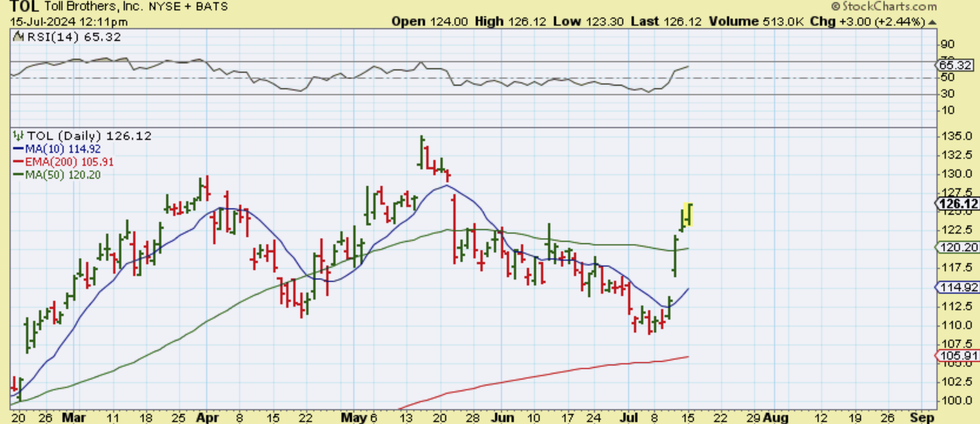Click the TOL (Daily) 126.12 legend label

click(x=89, y=135)
